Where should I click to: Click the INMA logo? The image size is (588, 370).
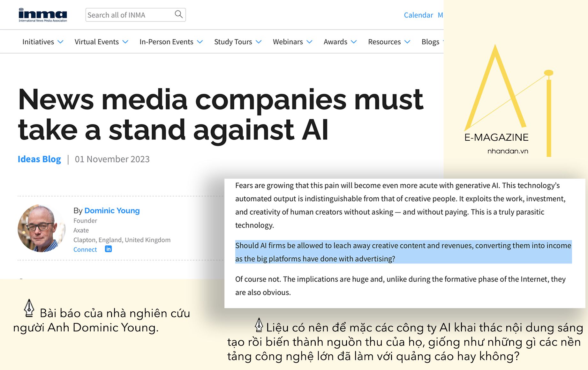tap(43, 15)
